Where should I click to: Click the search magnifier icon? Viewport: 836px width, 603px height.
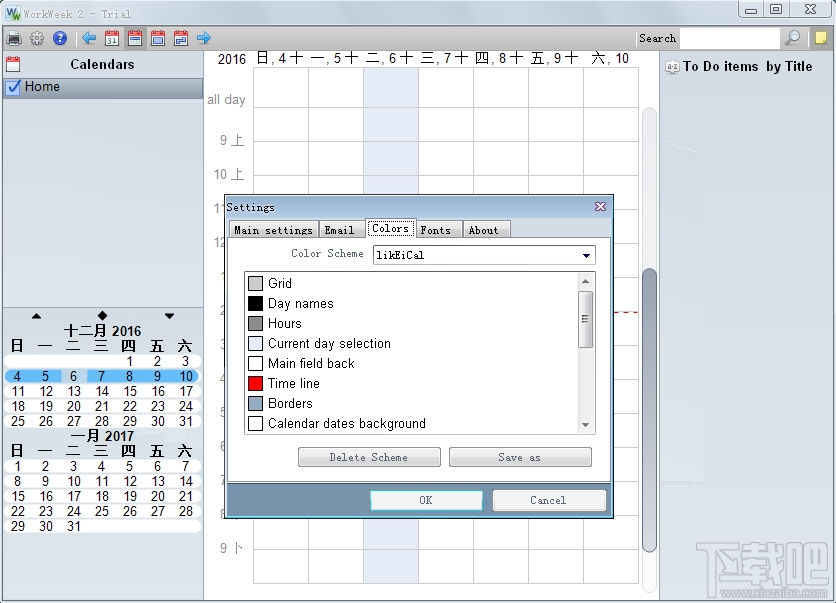pyautogui.click(x=792, y=38)
